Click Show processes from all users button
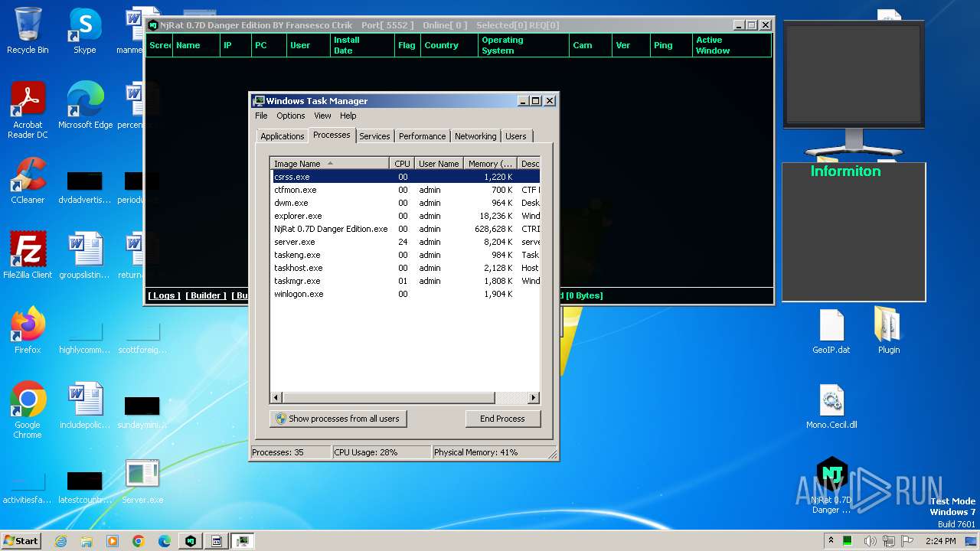 [338, 419]
